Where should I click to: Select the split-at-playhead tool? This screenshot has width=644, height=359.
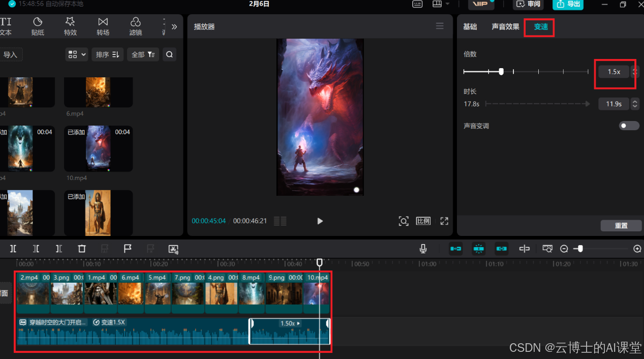tap(13, 249)
